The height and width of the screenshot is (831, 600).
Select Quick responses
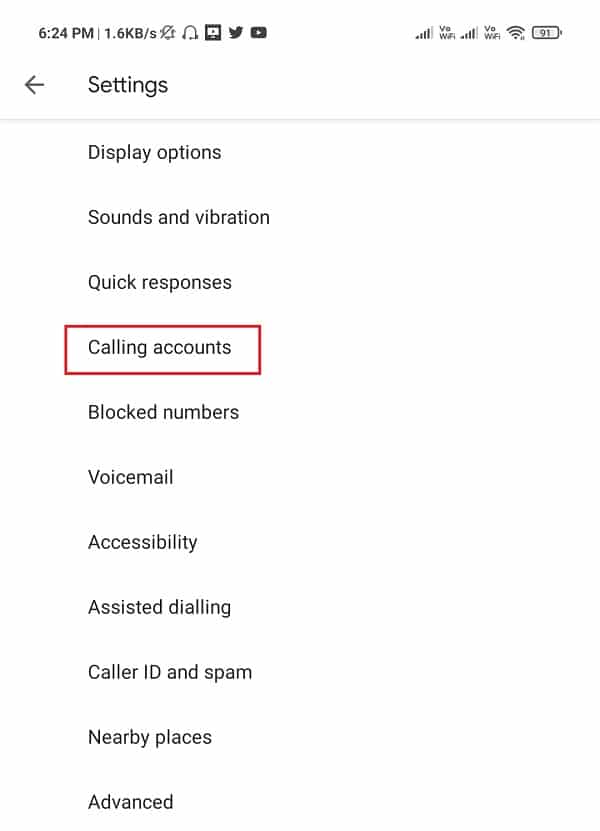[x=160, y=283]
